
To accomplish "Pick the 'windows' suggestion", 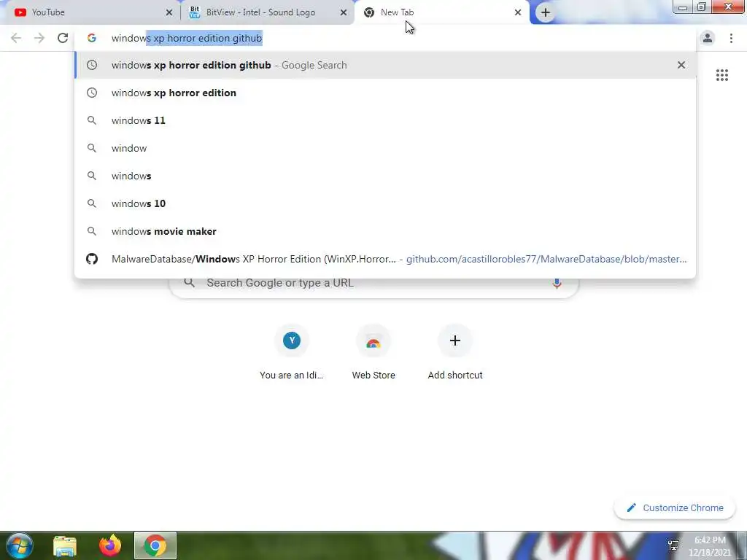I will point(385,176).
